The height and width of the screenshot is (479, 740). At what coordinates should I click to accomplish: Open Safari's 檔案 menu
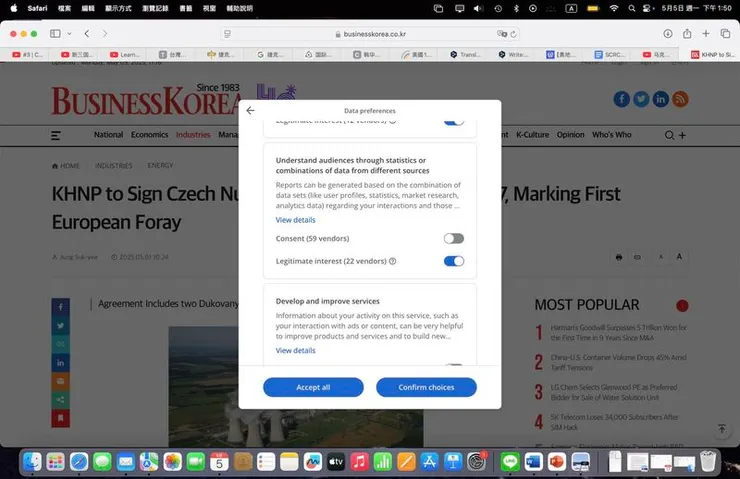tap(64, 8)
